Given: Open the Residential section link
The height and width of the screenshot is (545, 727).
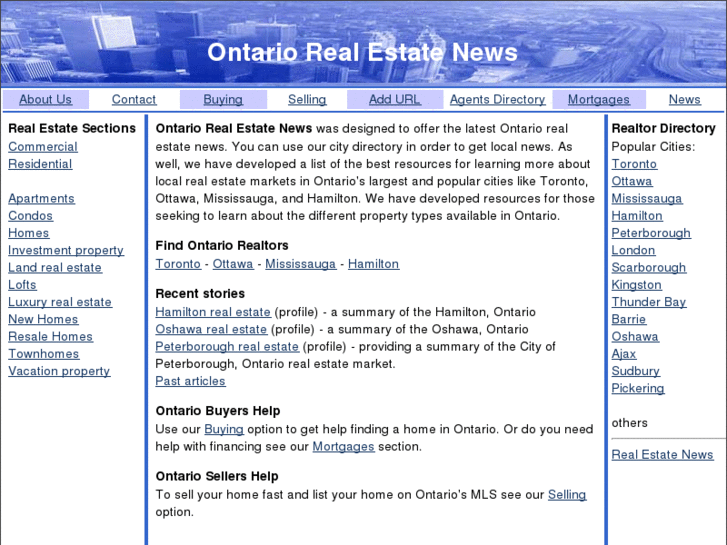Looking at the screenshot, I should point(40,164).
